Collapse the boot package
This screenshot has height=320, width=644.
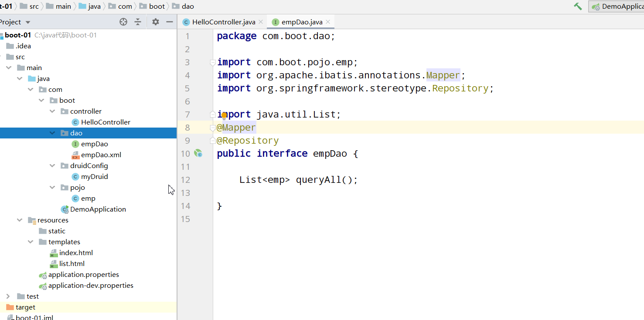[x=41, y=100]
